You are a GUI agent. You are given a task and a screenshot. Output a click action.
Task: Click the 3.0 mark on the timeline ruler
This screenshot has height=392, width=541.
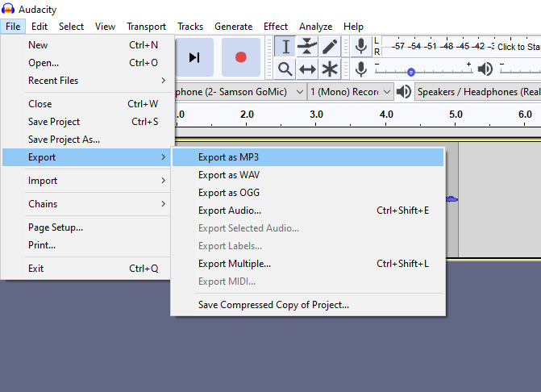pyautogui.click(x=316, y=115)
